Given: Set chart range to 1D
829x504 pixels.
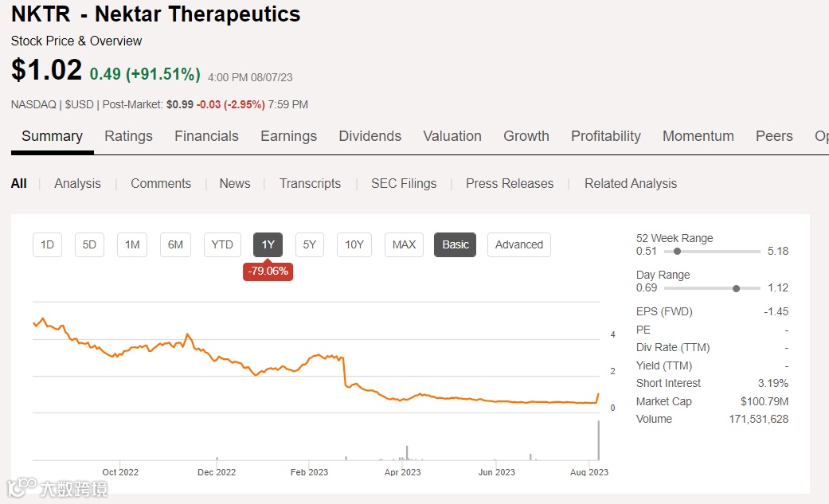Looking at the screenshot, I should tap(47, 244).
